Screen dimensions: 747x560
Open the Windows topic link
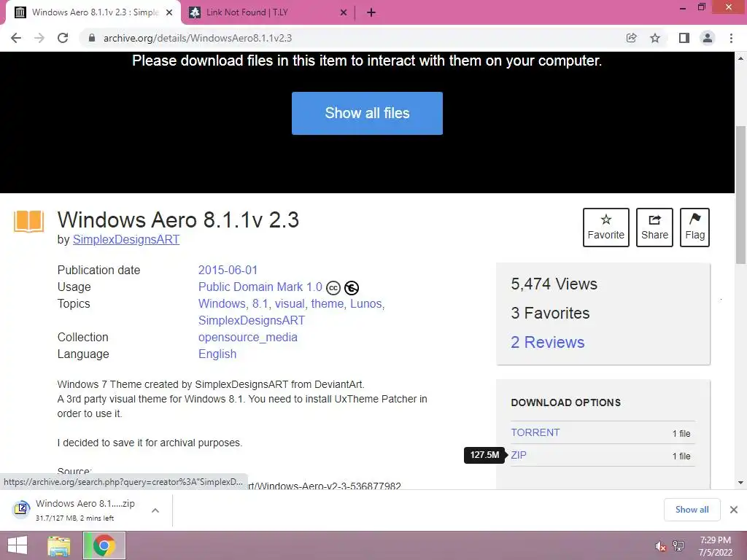222,304
